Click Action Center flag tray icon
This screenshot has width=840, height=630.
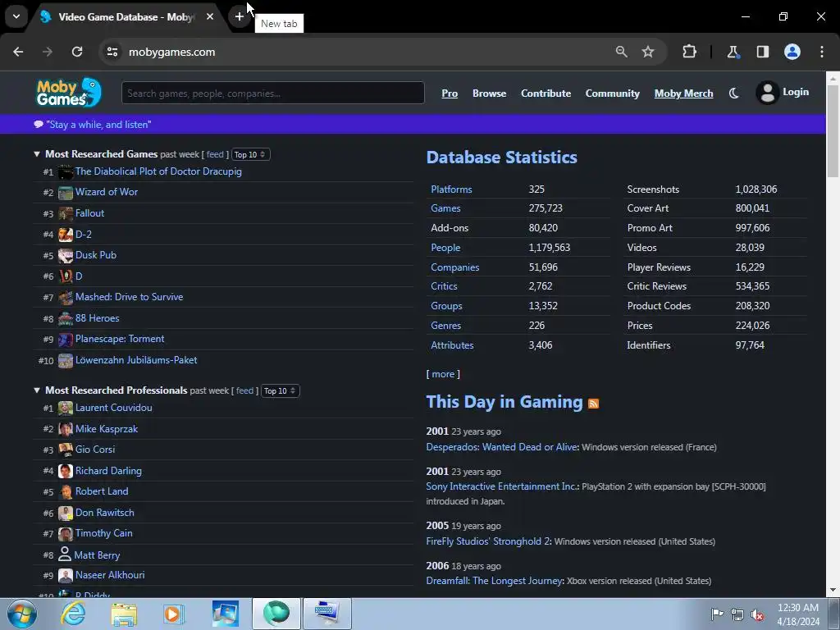(717, 614)
